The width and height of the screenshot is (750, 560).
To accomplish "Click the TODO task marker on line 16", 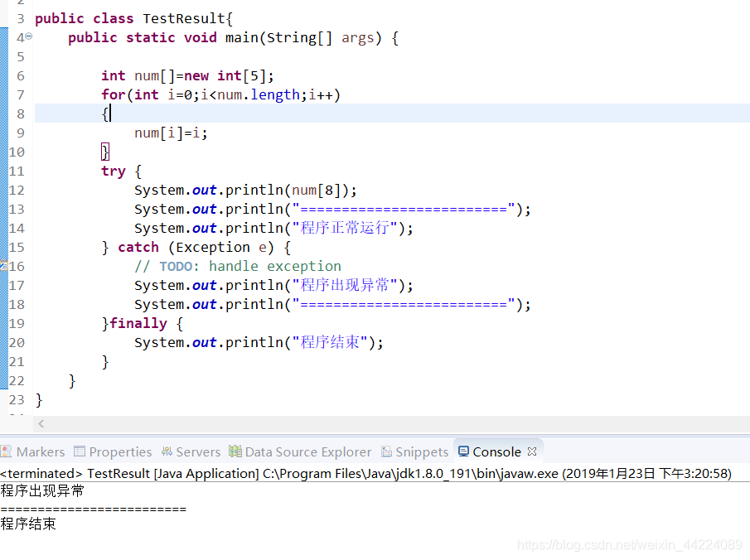I will 4,265.
